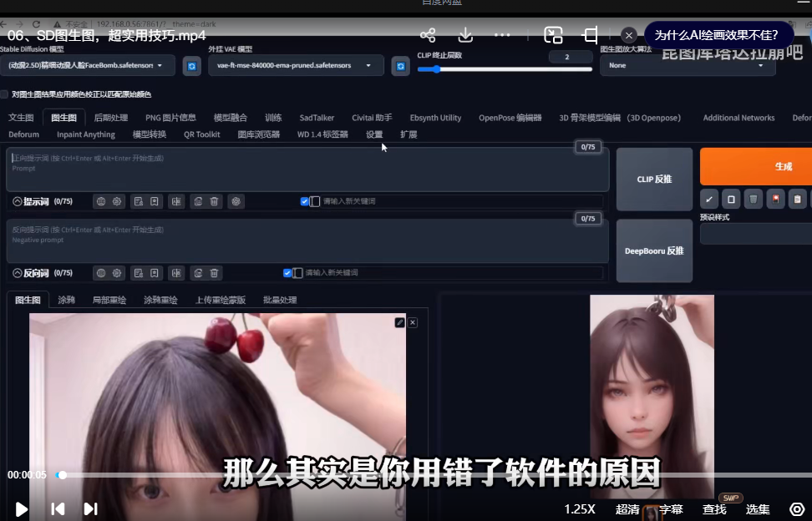Image resolution: width=812 pixels, height=521 pixels.
Task: Click the ChatGPT icon in 提示词 toolbar
Action: [236, 201]
